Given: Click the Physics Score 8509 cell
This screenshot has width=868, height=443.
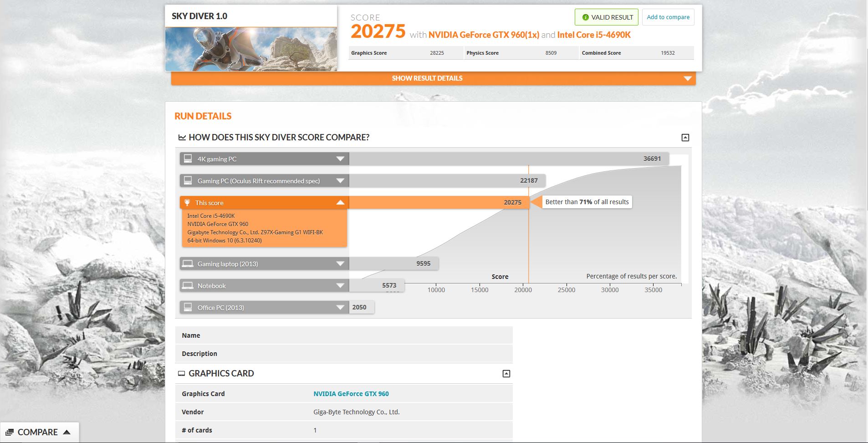Looking at the screenshot, I should [x=521, y=53].
